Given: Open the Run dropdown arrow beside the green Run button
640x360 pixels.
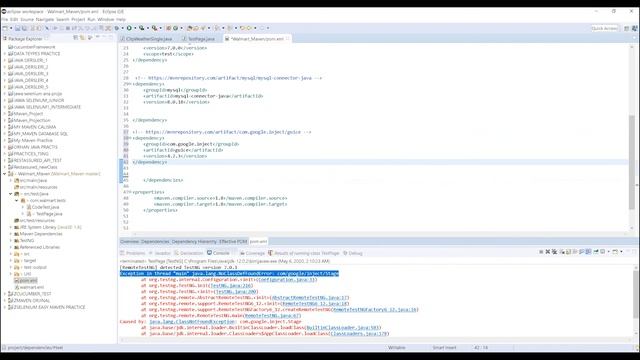Looking at the screenshot, I should tap(135, 28).
